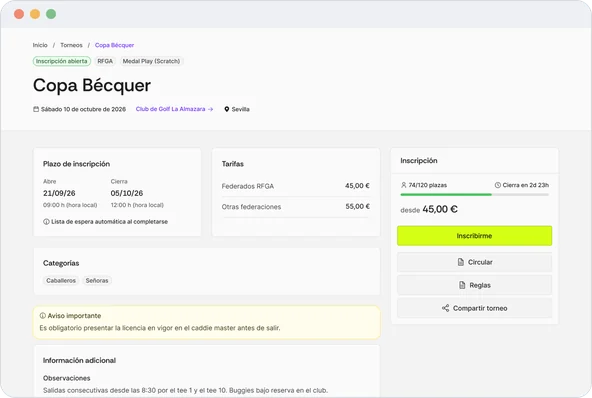Click the 45,00 € Federados RFGA price
Viewport: 592px width, 398px height.
click(357, 186)
